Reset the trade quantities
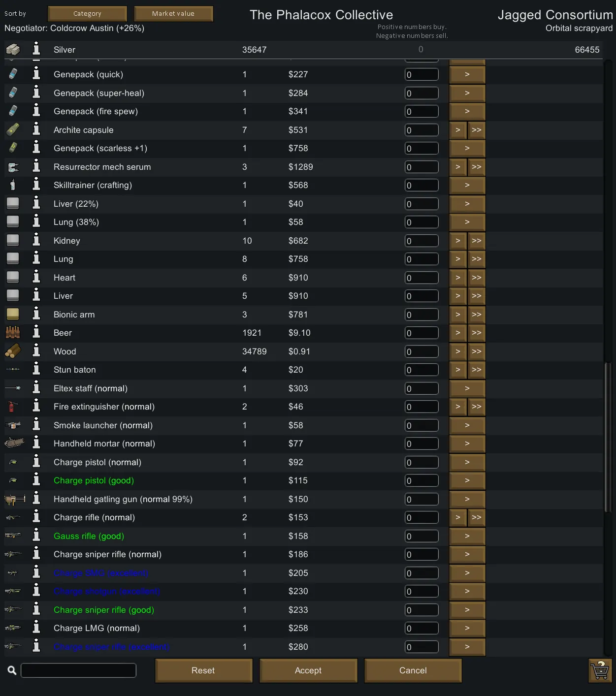 point(203,670)
